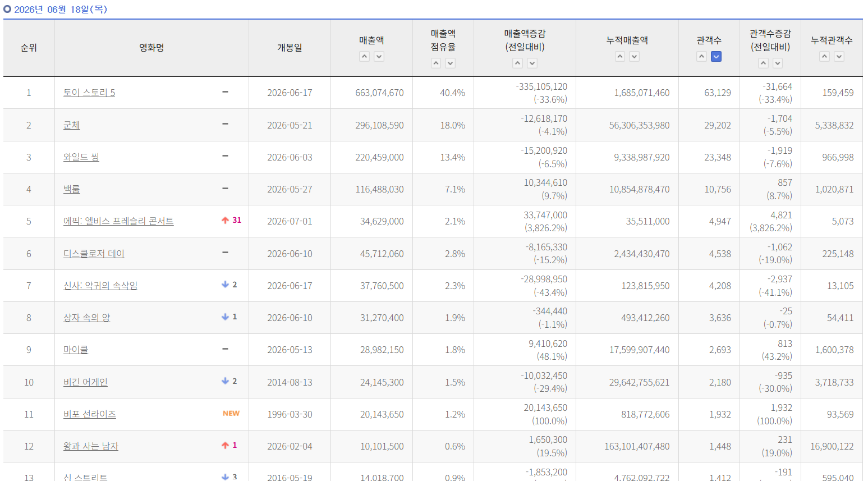
Task: Sort 누적매출액 descending with down arrow
Action: tap(635, 56)
